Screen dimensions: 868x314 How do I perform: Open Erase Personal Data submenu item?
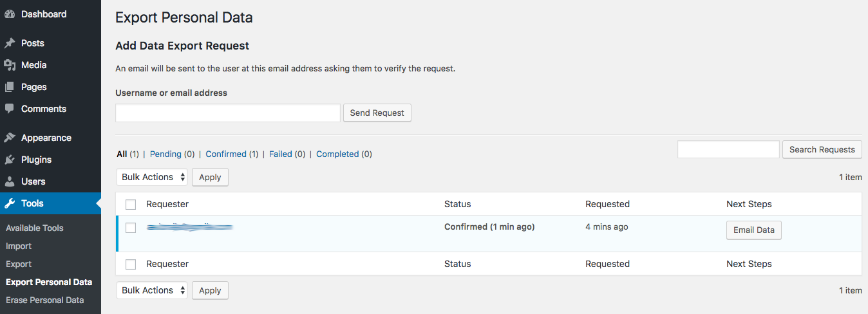[45, 300]
